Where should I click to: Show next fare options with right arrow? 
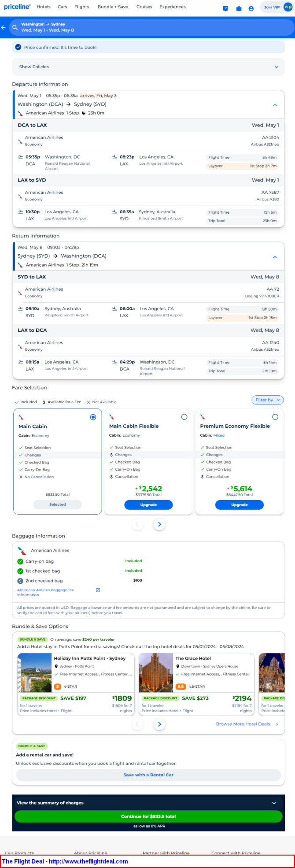point(159,524)
